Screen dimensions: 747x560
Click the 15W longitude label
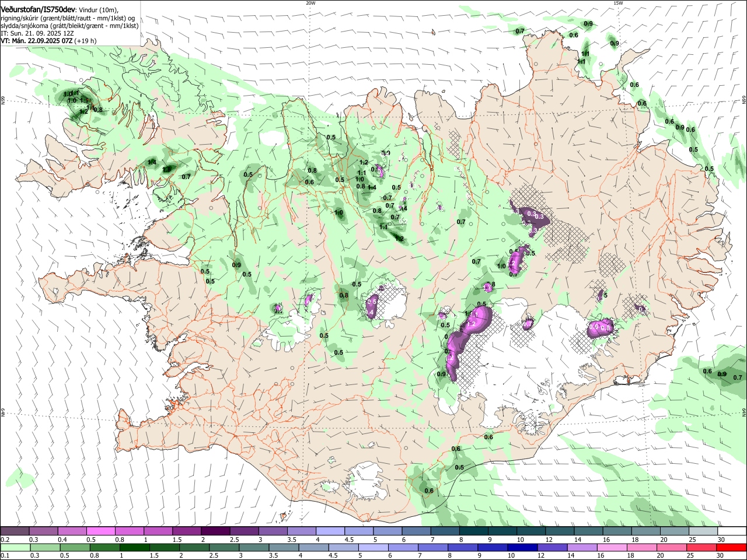(x=618, y=3)
